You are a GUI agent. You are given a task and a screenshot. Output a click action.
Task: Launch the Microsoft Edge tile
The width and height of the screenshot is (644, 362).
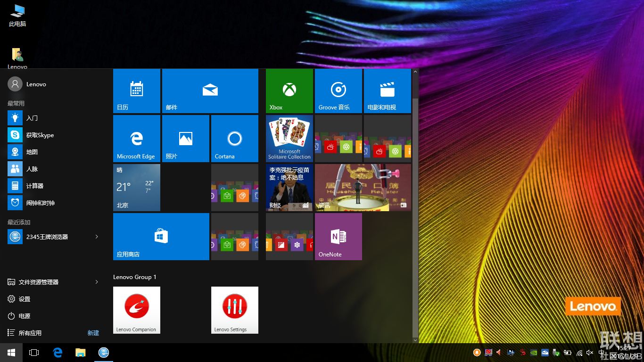click(x=137, y=139)
